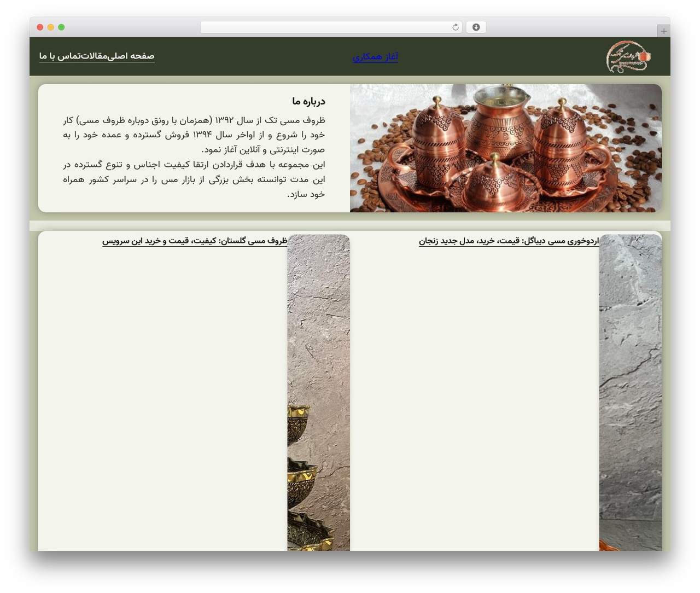Image resolution: width=700 pixels, height=593 pixels.
Task: Open the مقالات menu item
Action: point(93,56)
